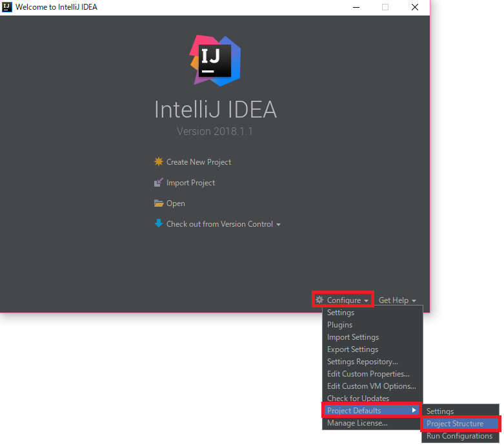Select Edit Custom Properties...

click(x=372, y=373)
